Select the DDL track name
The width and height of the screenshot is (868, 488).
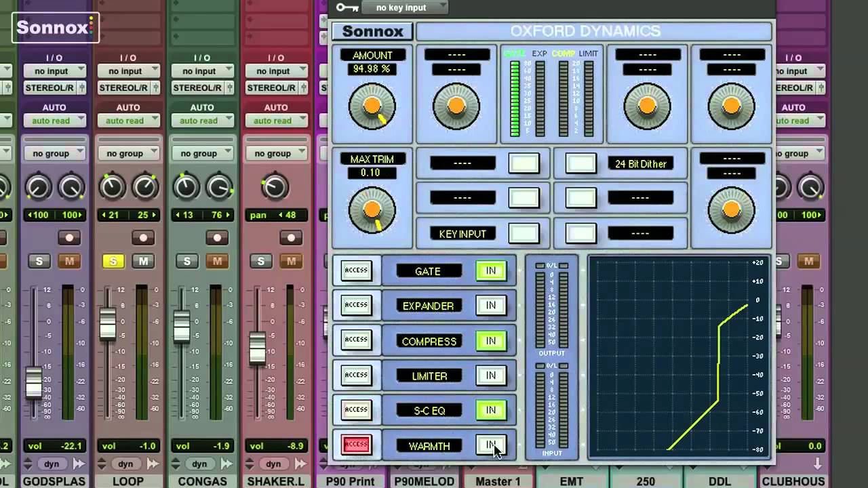(719, 481)
